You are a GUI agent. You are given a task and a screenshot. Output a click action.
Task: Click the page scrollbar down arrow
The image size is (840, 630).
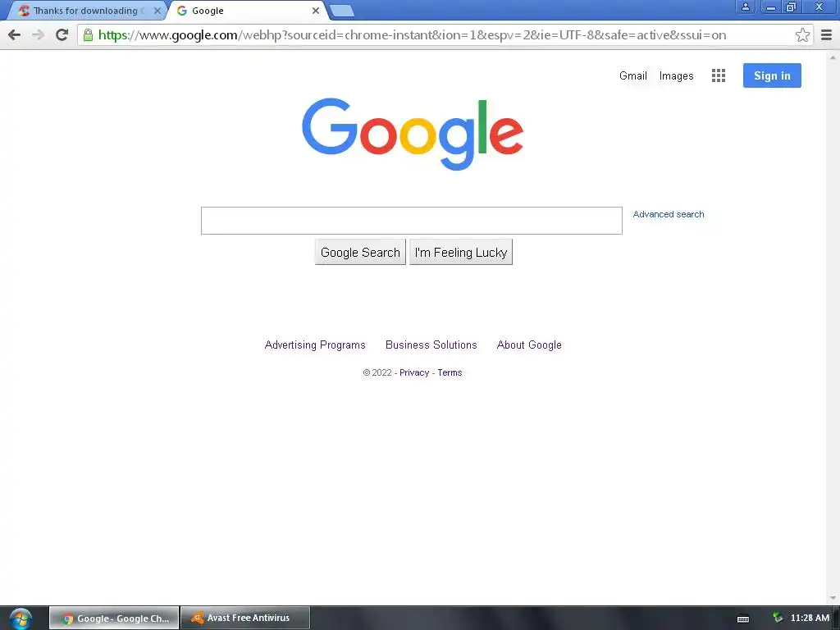tap(833, 598)
